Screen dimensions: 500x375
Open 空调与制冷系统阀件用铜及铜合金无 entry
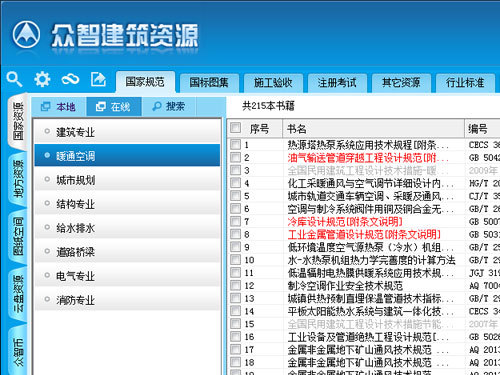(371, 209)
